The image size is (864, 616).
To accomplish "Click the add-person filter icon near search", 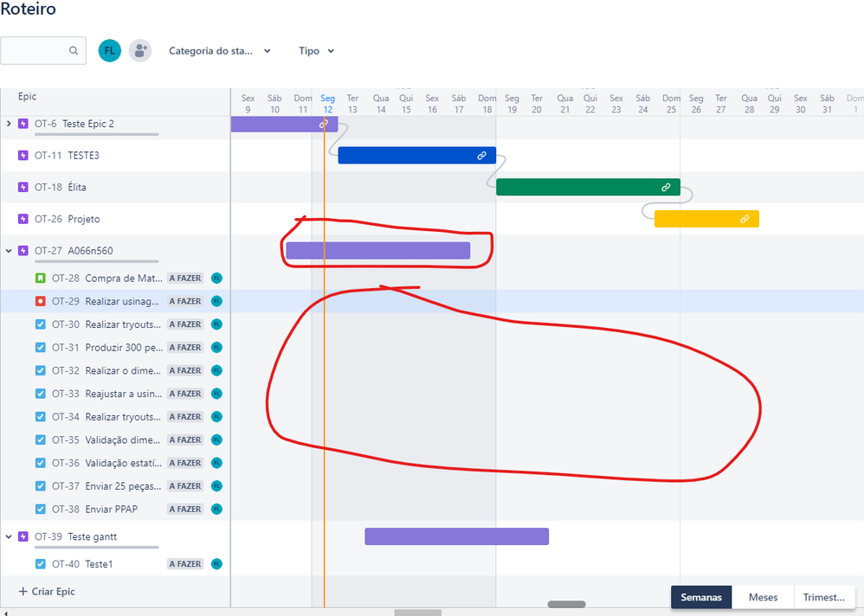I will click(x=139, y=50).
